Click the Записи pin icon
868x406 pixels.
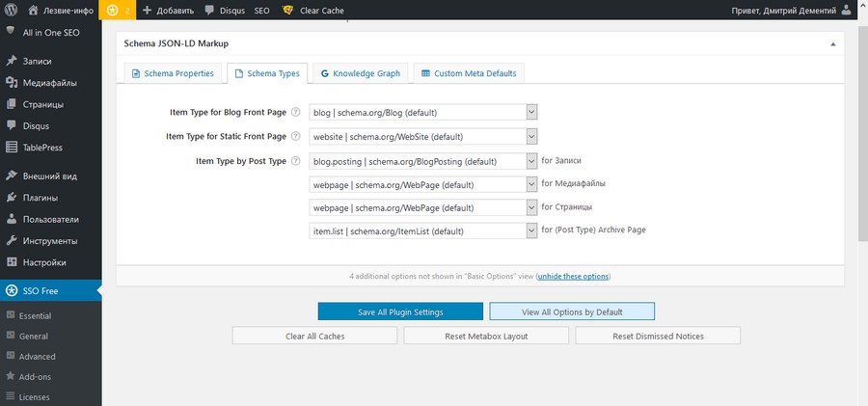11,61
